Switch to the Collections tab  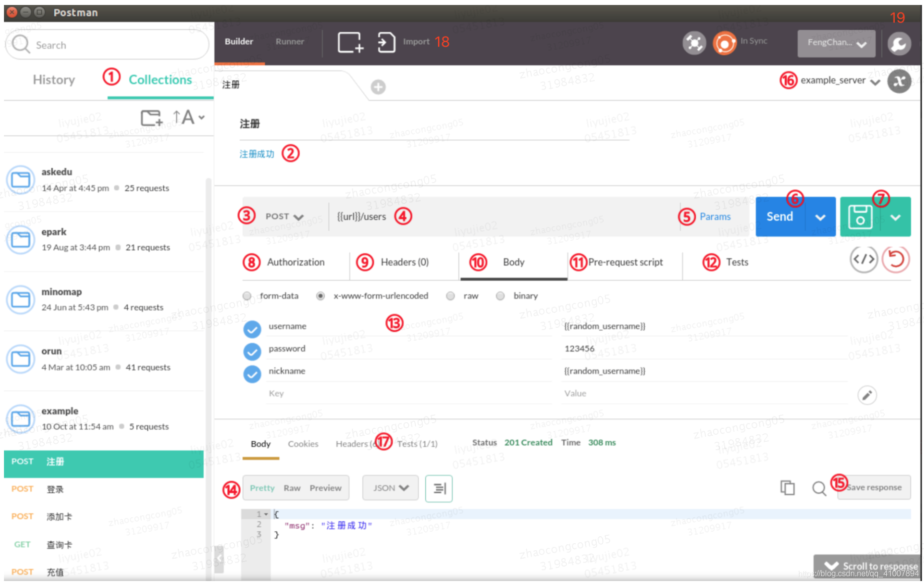pos(160,80)
